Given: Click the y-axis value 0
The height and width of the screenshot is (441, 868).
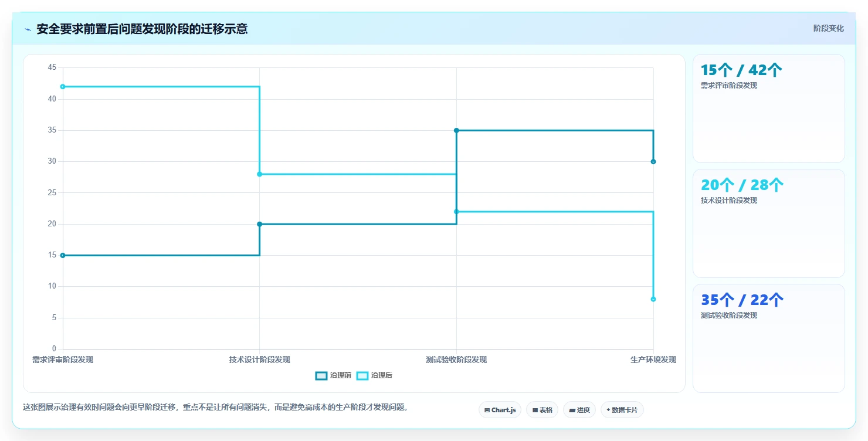Looking at the screenshot, I should pos(54,349).
